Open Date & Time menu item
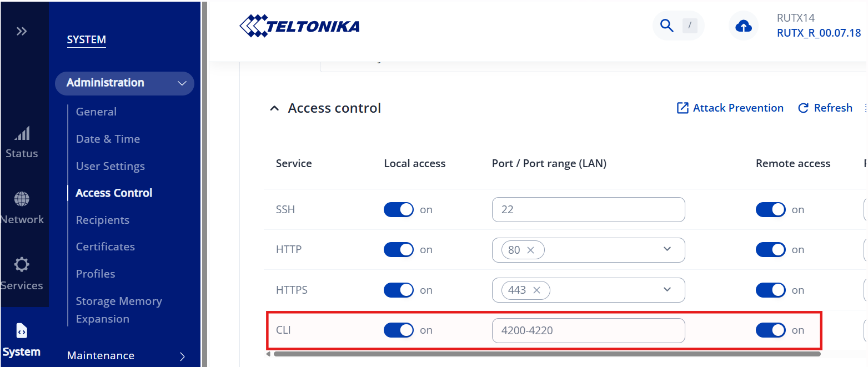The height and width of the screenshot is (367, 868). click(x=108, y=139)
